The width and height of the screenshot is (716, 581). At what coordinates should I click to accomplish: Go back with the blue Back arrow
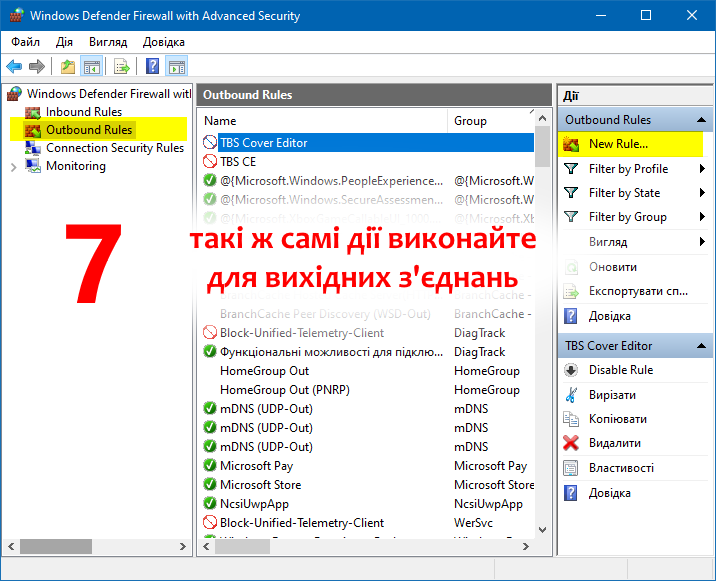click(14, 67)
